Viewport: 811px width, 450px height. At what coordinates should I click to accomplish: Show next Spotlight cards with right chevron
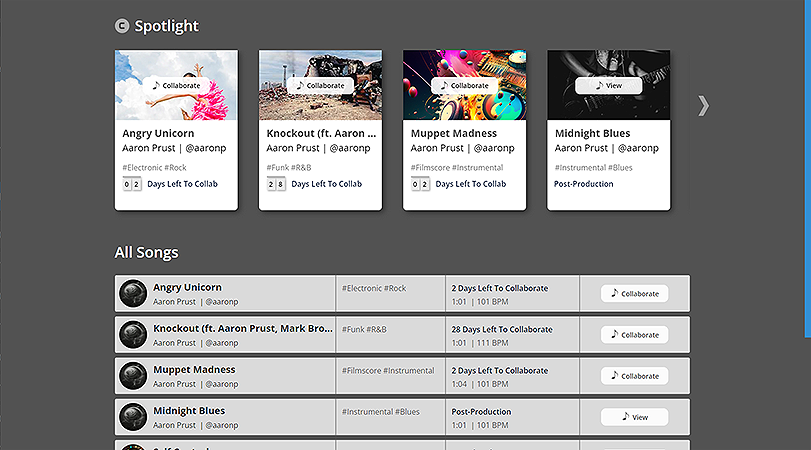pos(703,106)
